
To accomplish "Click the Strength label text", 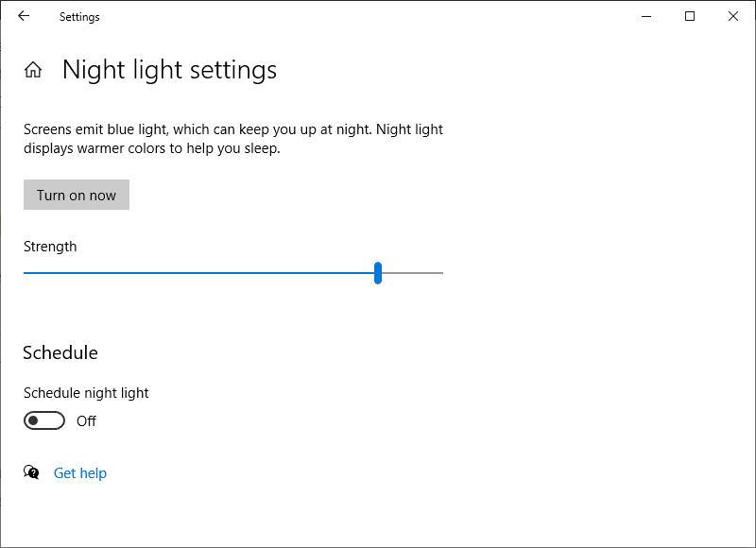I will click(x=50, y=247).
